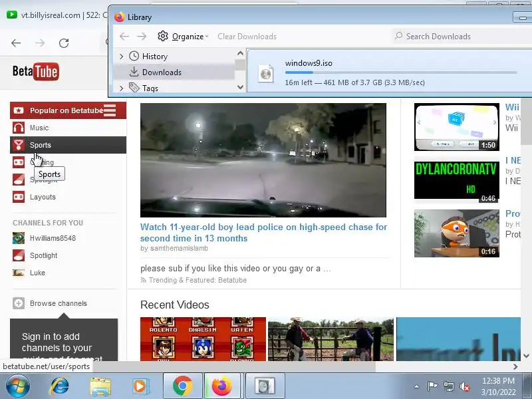Click Trending & Featured: Betatube feed text
This screenshot has width=532, height=399.
coord(198,280)
